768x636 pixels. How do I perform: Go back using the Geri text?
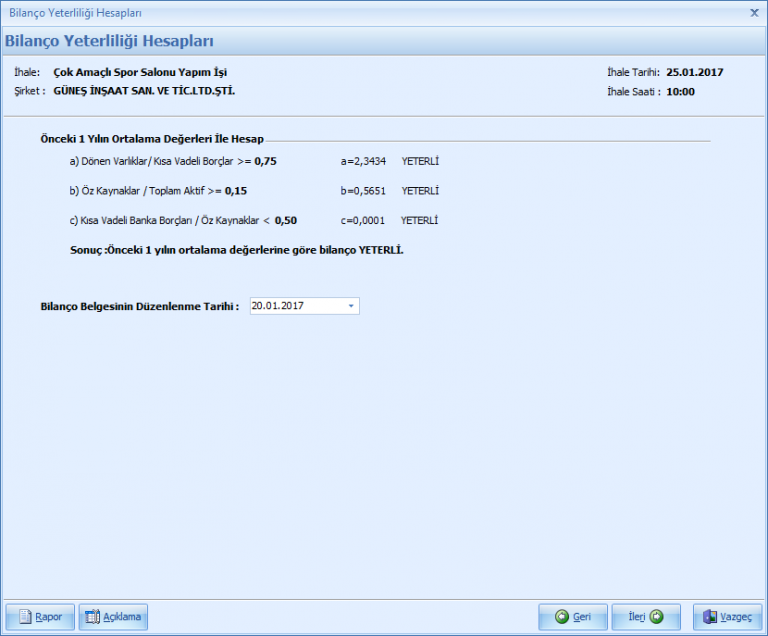pyautogui.click(x=582, y=617)
